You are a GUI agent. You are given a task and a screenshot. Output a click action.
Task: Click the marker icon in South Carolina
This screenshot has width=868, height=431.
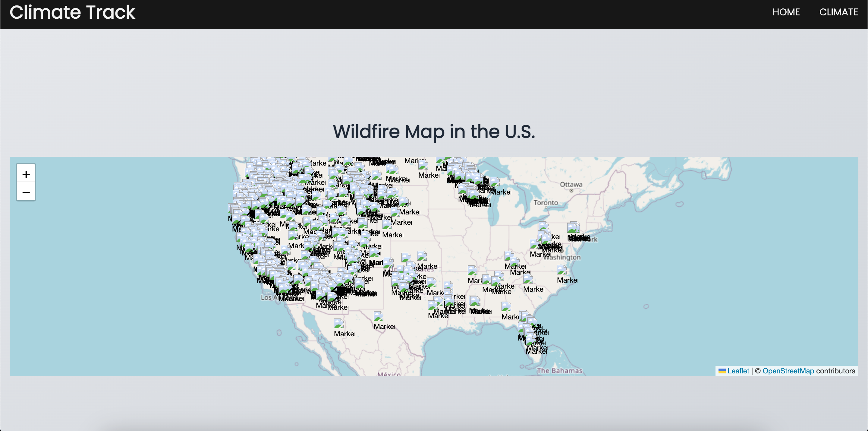tap(528, 279)
